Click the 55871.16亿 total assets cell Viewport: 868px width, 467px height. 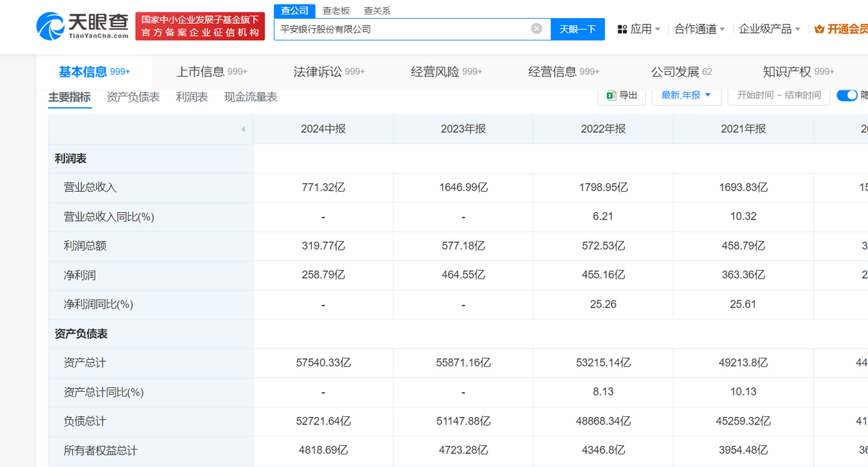click(463, 363)
